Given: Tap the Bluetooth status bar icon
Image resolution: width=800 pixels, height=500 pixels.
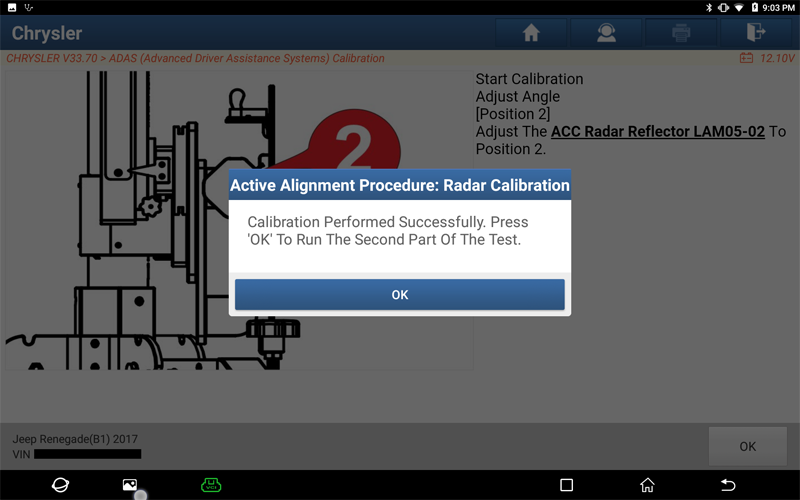Looking at the screenshot, I should point(709,8).
